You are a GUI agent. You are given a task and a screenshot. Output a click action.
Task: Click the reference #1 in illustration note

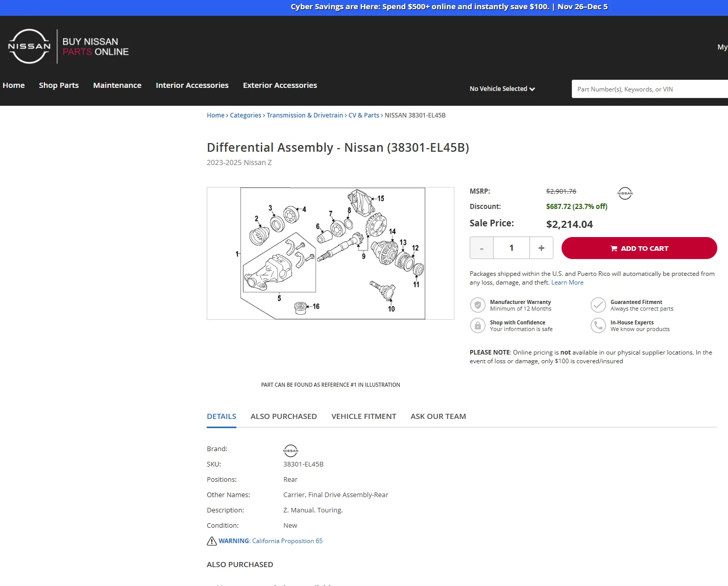coord(330,385)
